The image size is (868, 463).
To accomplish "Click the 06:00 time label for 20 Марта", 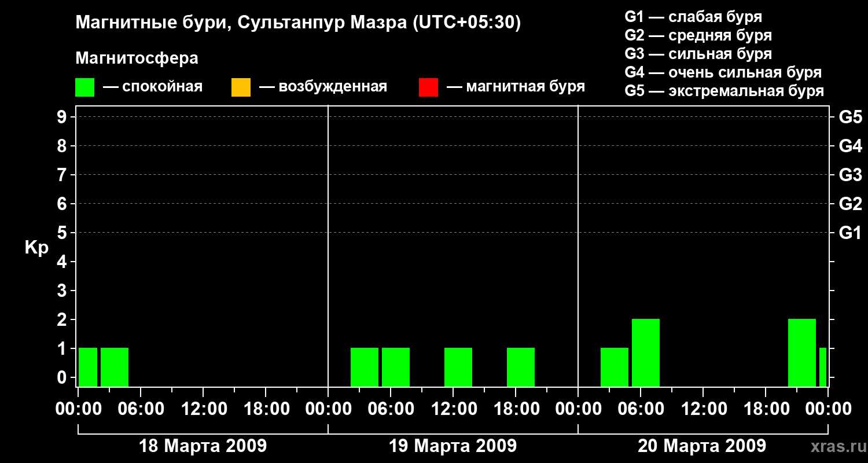I will pos(640,409).
